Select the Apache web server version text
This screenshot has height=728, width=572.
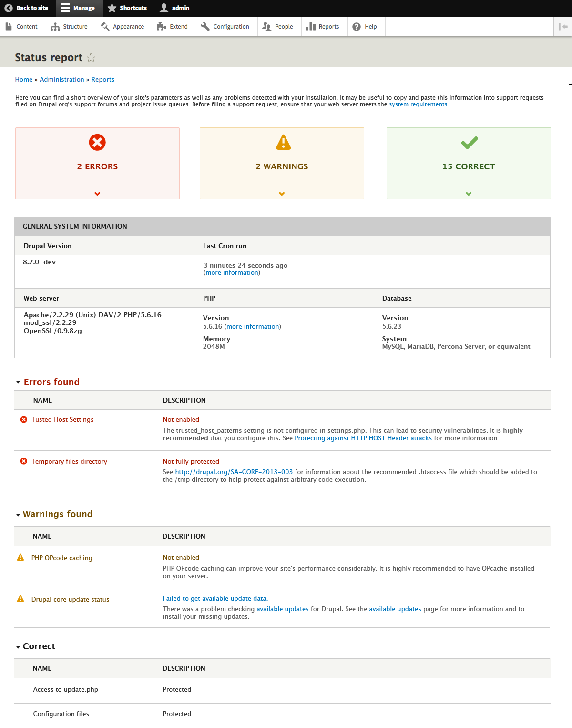coord(92,323)
